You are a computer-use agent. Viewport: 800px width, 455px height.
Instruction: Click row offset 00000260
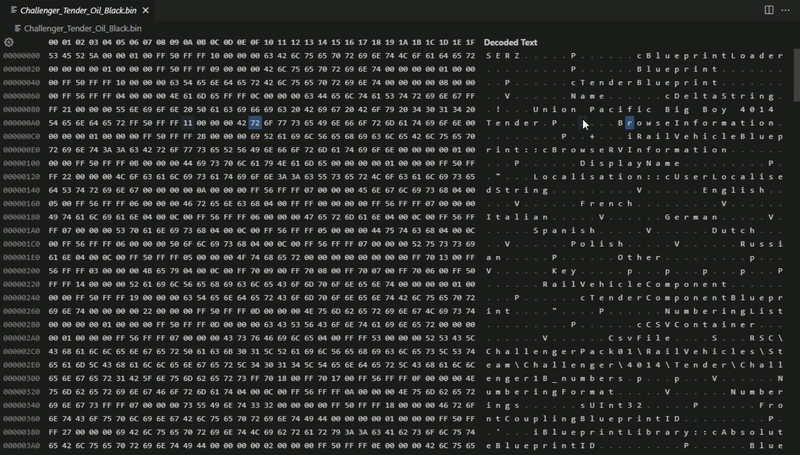pos(21,311)
